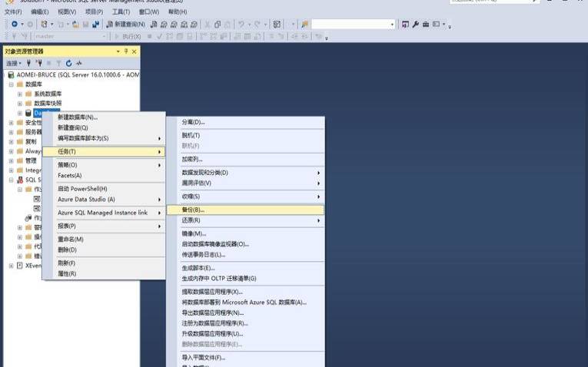588x367 pixels.
Task: Click the Save All toolbar icon
Action: coord(95,24)
